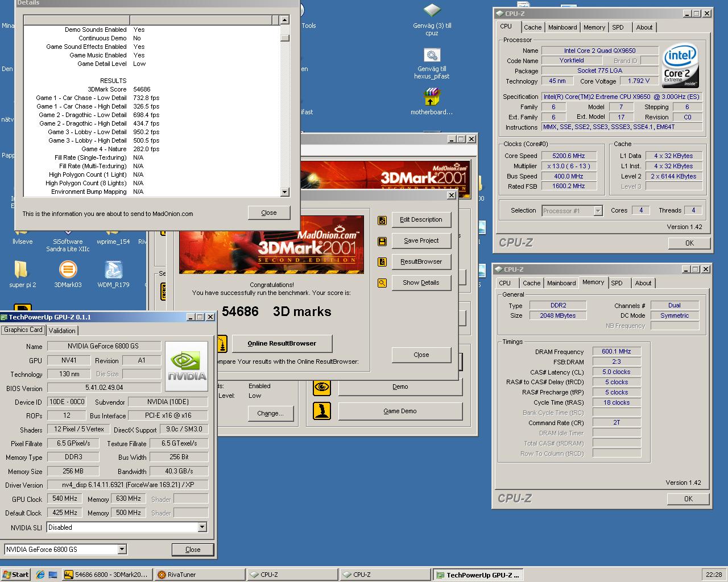This screenshot has height=582, width=728.
Task: Click OK in the lower CPU-Z window
Action: click(688, 498)
